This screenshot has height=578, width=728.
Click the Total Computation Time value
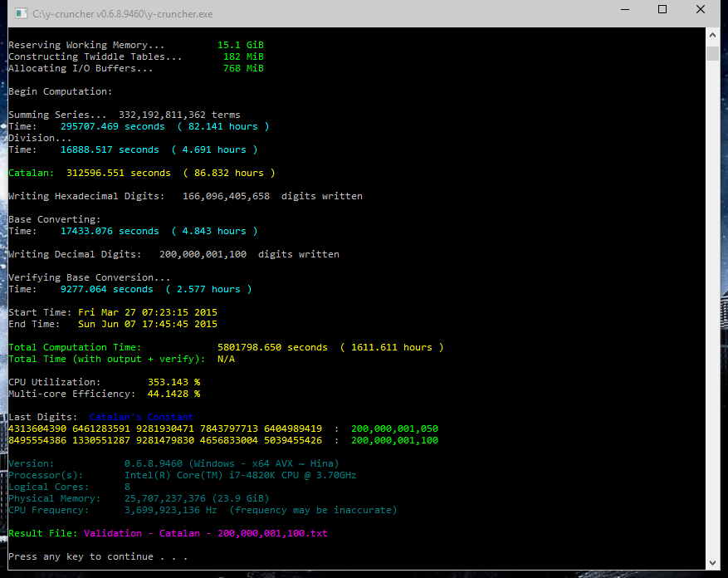coord(330,347)
